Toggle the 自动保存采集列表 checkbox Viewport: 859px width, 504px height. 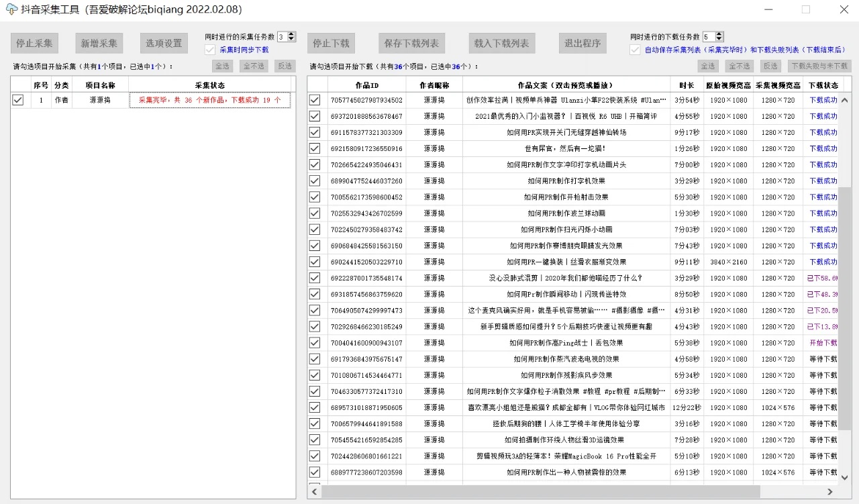coord(635,50)
